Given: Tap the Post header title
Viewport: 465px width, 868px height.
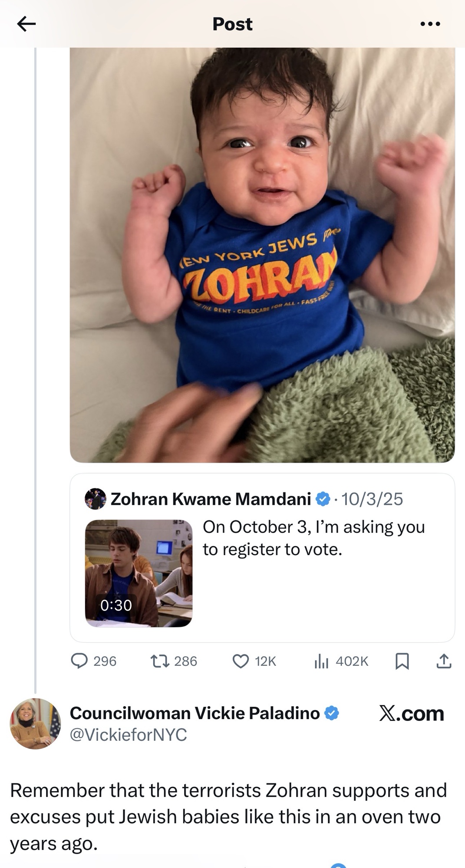Looking at the screenshot, I should coord(232,24).
